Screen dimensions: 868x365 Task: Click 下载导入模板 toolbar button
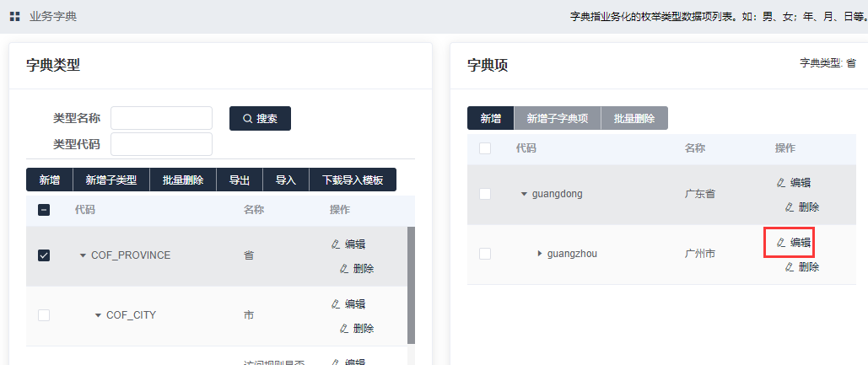[x=353, y=180]
